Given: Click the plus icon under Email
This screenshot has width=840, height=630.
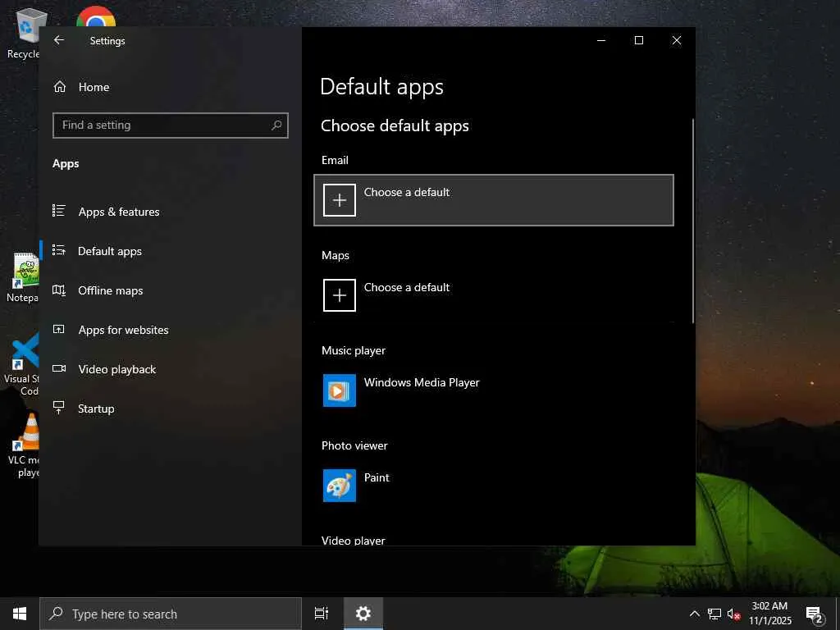Looking at the screenshot, I should pos(339,200).
